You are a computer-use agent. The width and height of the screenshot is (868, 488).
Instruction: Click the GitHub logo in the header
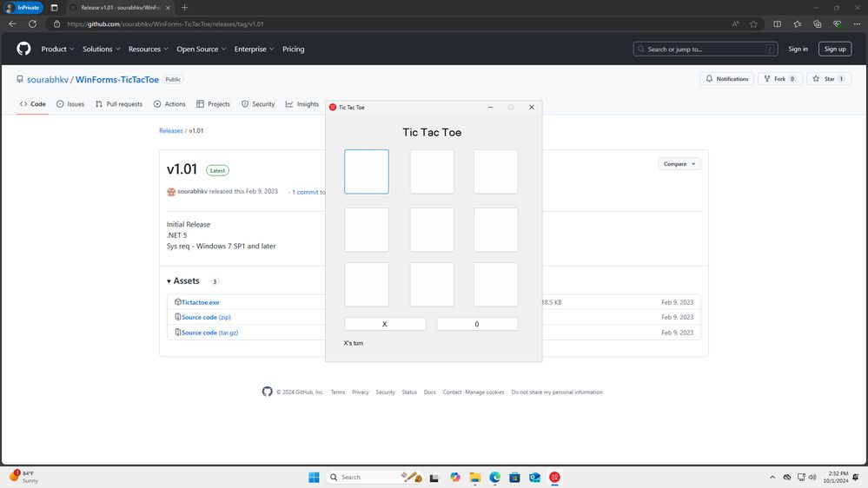23,49
